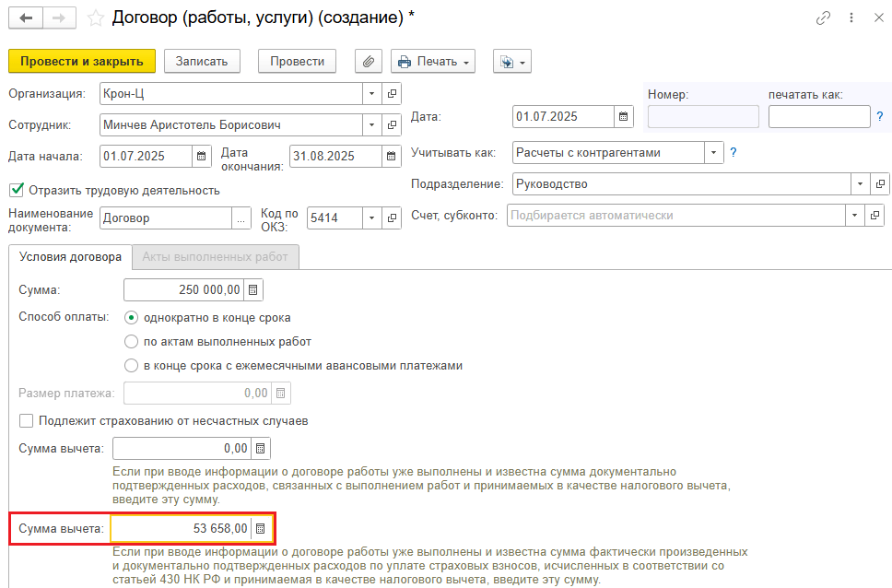Click the Записать button
The height and width of the screenshot is (588, 892).
point(202,62)
